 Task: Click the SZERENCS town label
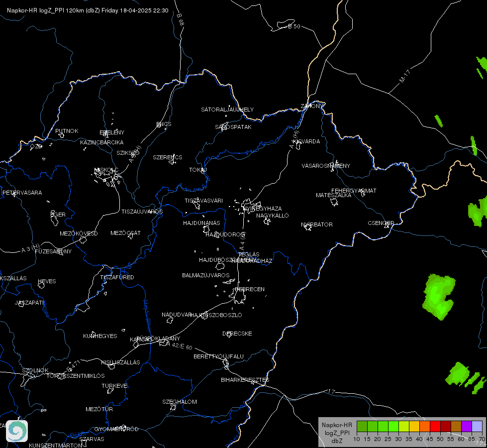tap(168, 157)
